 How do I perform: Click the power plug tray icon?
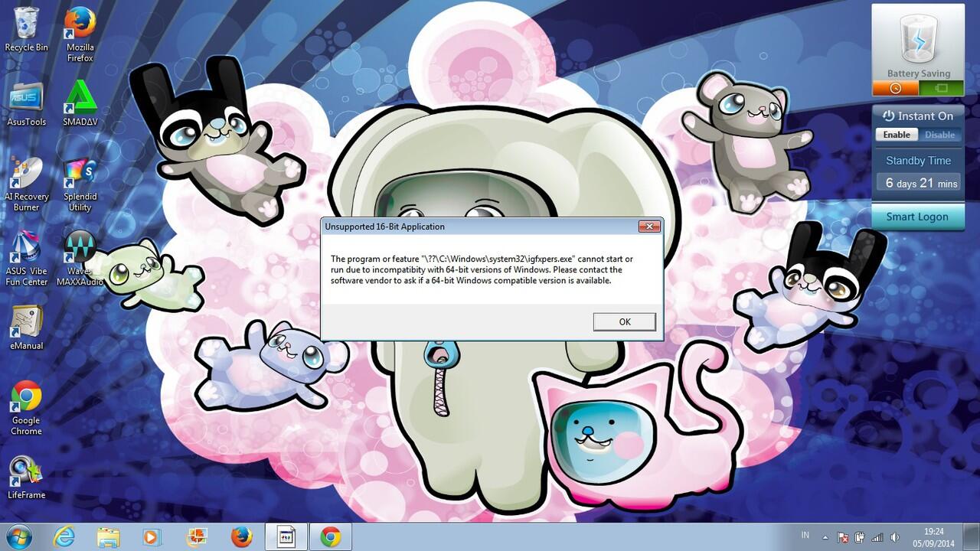860,537
